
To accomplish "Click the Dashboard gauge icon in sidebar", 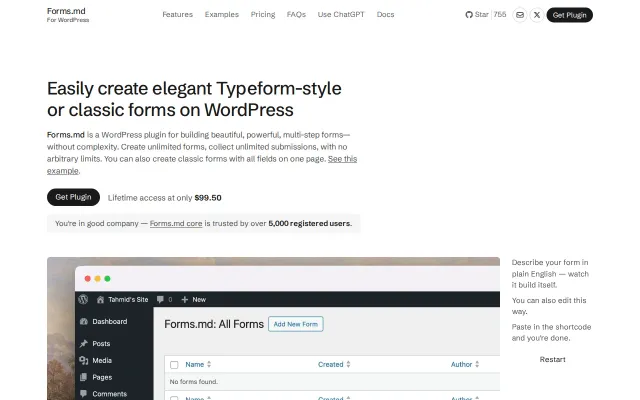I will click(x=84, y=322).
